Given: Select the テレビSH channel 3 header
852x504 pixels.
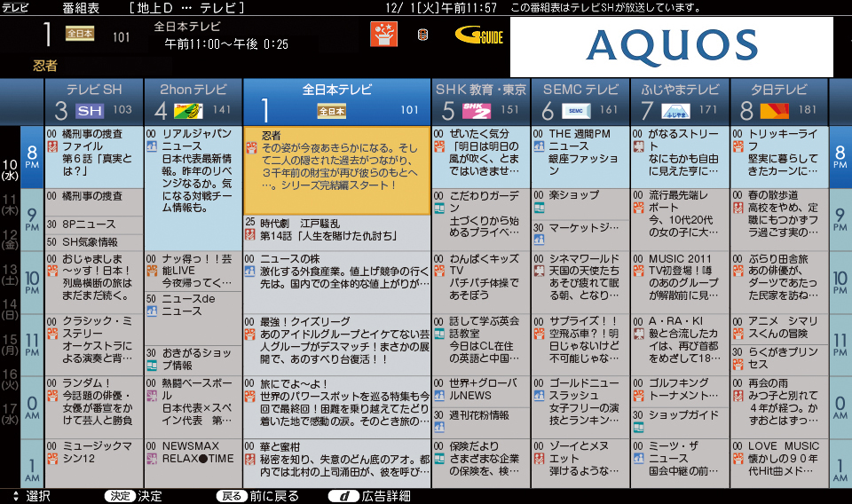Looking at the screenshot, I should [x=94, y=102].
